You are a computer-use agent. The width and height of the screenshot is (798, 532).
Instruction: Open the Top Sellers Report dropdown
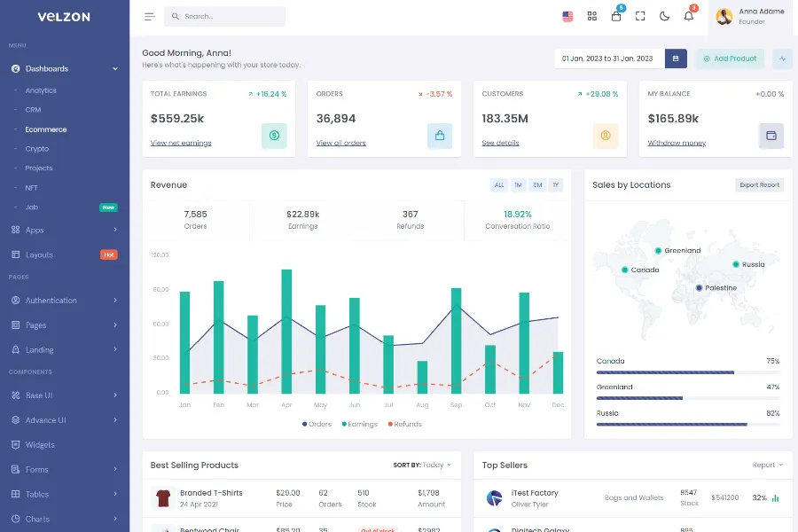click(x=767, y=465)
